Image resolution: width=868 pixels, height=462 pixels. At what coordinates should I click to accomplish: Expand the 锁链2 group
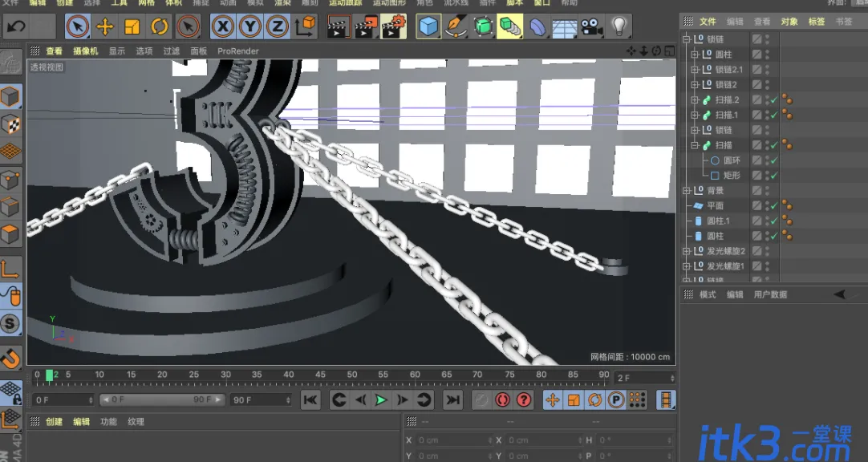coord(696,85)
